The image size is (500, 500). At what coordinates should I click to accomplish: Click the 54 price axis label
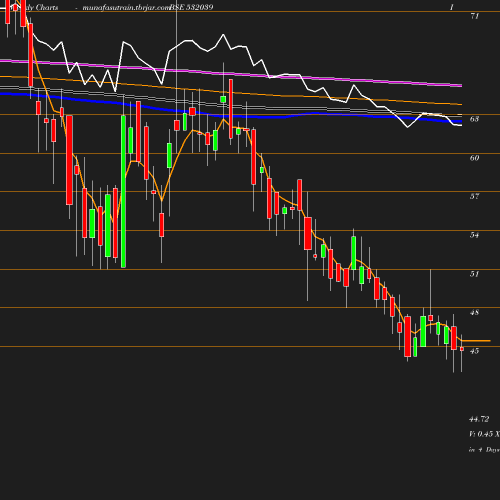coord(474,235)
